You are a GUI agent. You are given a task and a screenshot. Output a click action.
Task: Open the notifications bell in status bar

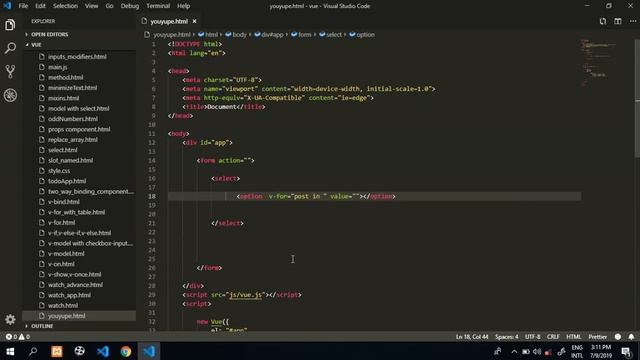[x=631, y=337]
